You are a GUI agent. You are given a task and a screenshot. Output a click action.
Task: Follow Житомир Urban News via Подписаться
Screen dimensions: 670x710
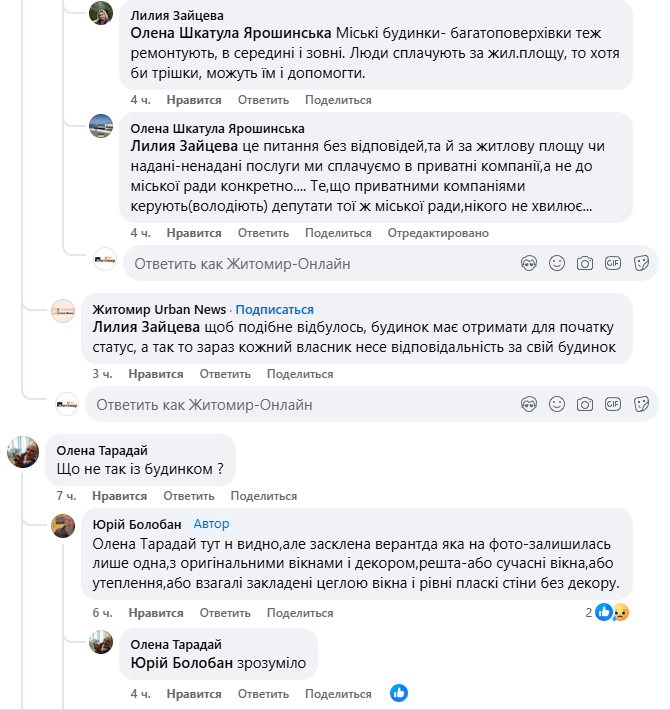point(274,309)
